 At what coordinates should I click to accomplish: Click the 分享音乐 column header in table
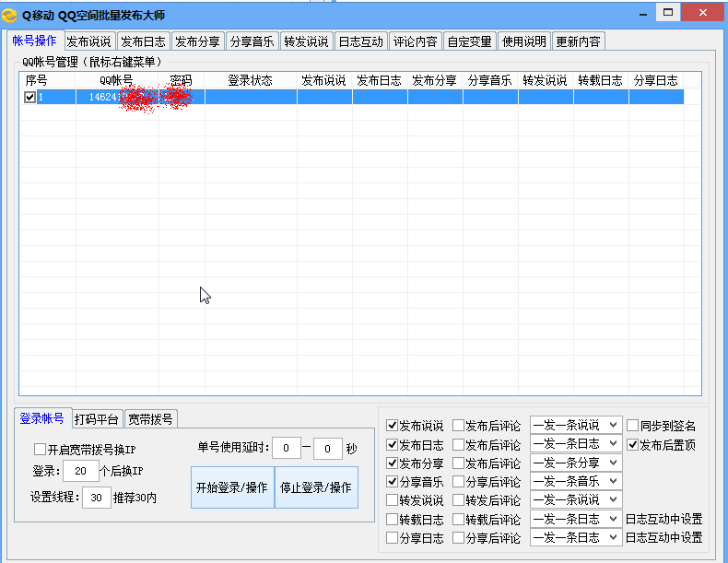(490, 80)
